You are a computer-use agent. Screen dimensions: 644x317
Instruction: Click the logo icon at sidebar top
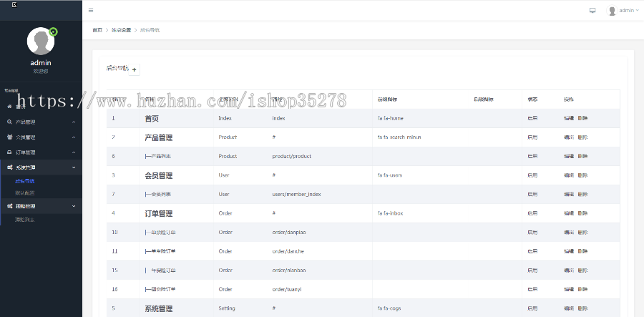14,5
